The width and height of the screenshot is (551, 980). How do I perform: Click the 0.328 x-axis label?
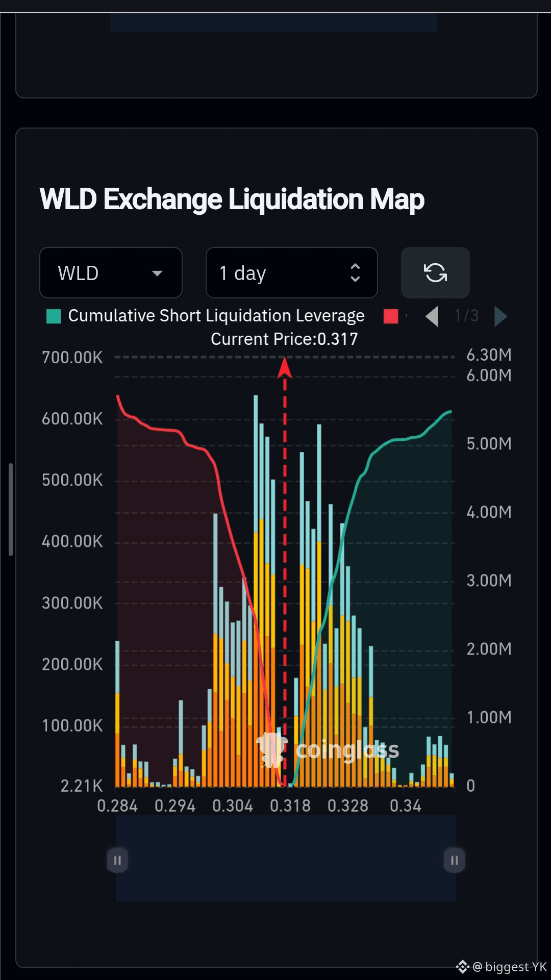pos(348,806)
